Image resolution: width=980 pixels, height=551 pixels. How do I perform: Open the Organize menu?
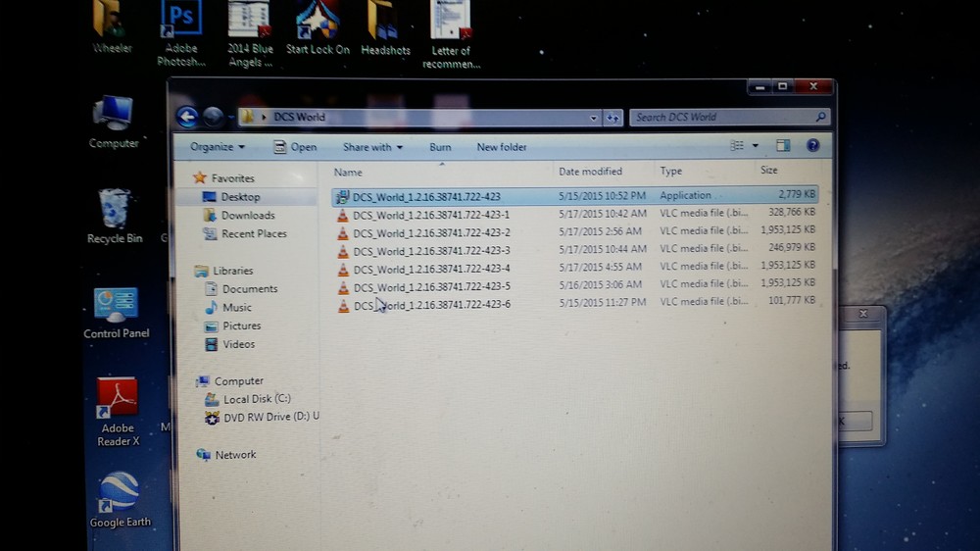pos(217,147)
